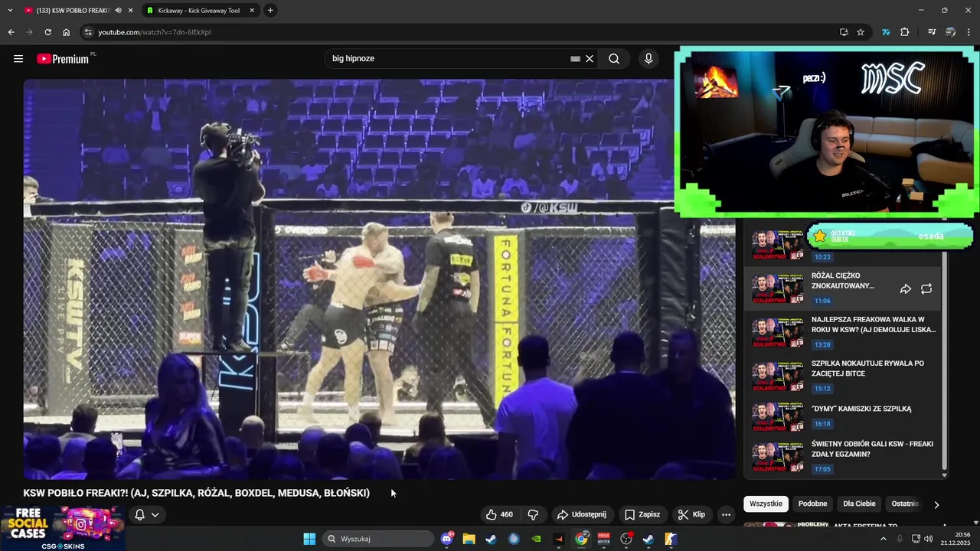Select the Ostatnio filter chip
The width and height of the screenshot is (980, 551).
[x=904, y=504]
